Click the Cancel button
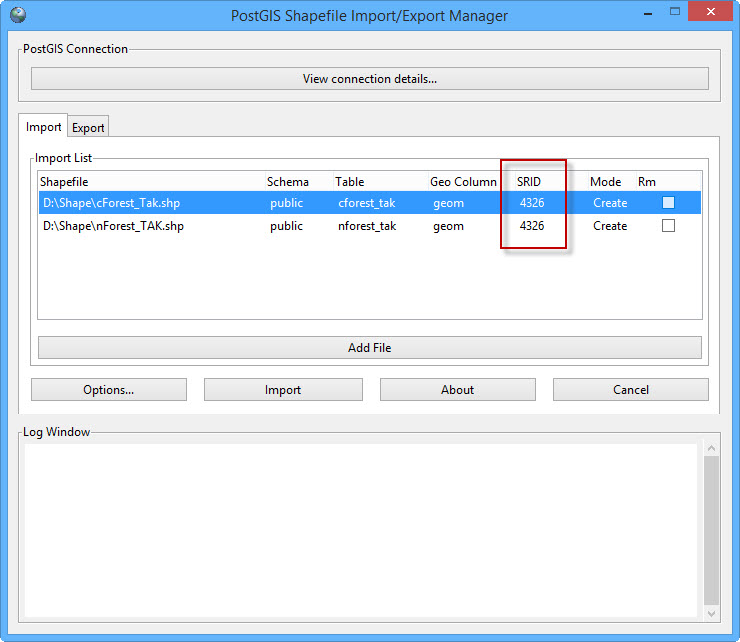This screenshot has width=740, height=642. (631, 389)
